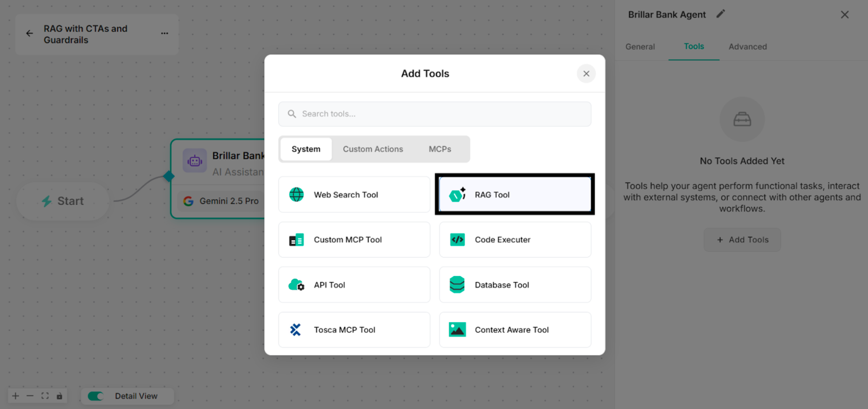
Task: Open the MCPs tab
Action: [x=440, y=149]
